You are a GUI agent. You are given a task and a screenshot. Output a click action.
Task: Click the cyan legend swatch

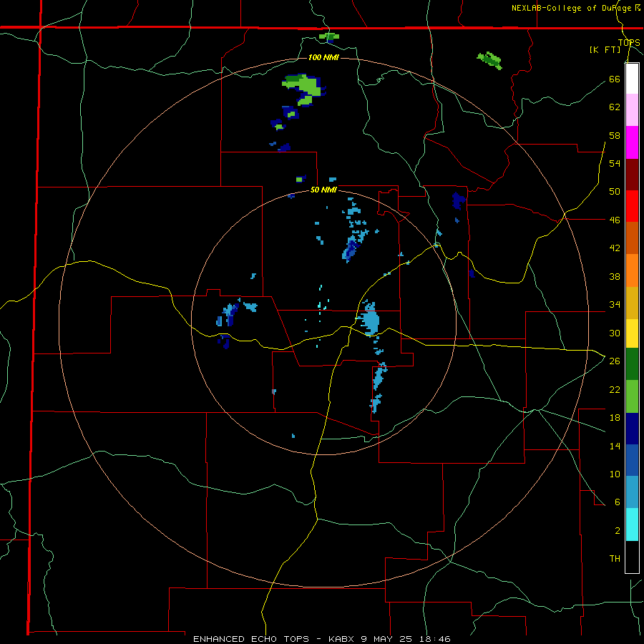tap(632, 525)
